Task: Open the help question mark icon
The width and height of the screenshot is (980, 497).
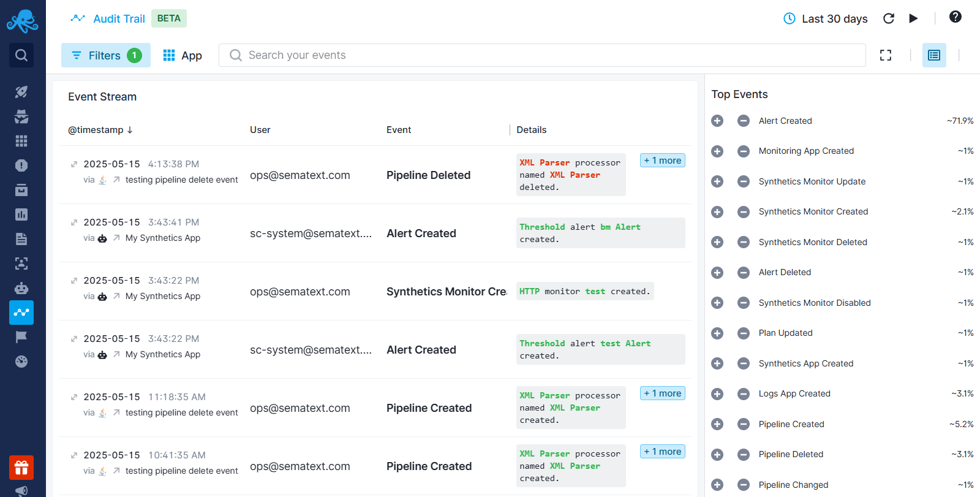Action: pyautogui.click(x=955, y=17)
